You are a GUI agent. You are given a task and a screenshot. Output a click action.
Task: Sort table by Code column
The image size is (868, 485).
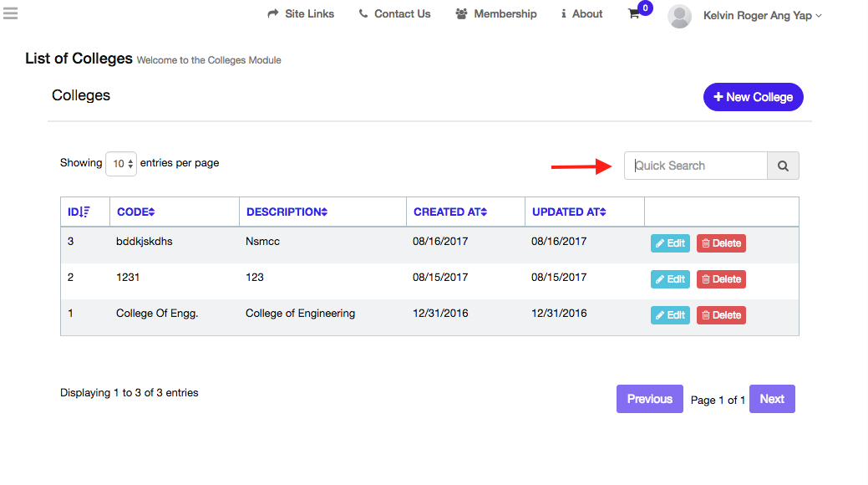(x=136, y=212)
